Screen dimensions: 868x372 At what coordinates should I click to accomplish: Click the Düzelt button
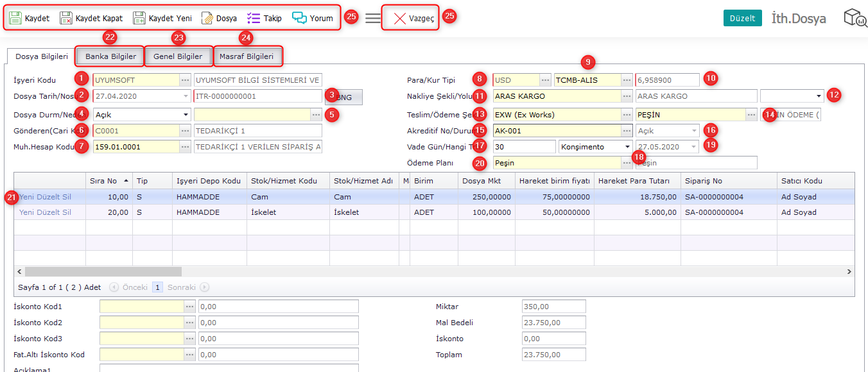742,18
